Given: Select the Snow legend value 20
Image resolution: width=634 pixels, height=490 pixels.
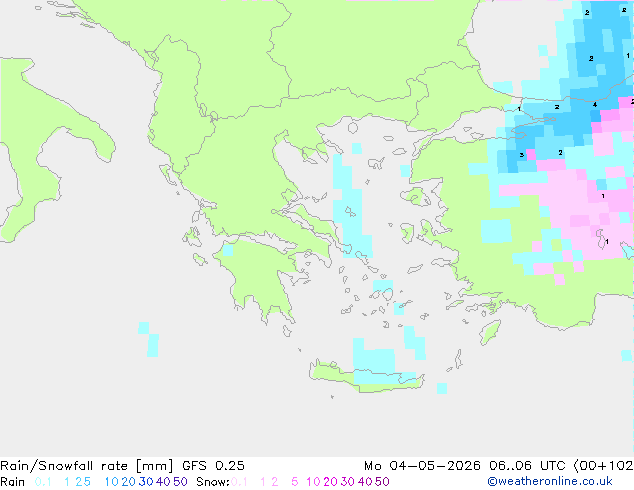Looking at the screenshot, I should pos(330,482).
